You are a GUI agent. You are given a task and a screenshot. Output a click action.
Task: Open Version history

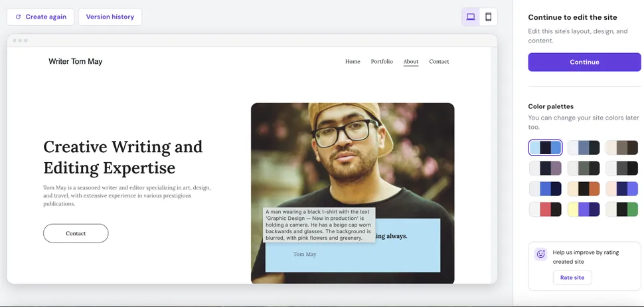pyautogui.click(x=110, y=17)
